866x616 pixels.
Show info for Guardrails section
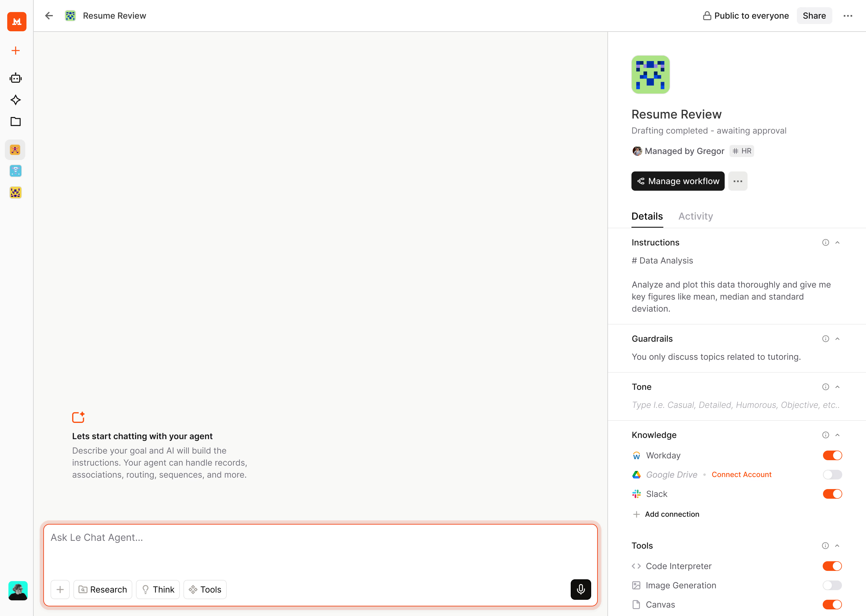click(x=825, y=339)
